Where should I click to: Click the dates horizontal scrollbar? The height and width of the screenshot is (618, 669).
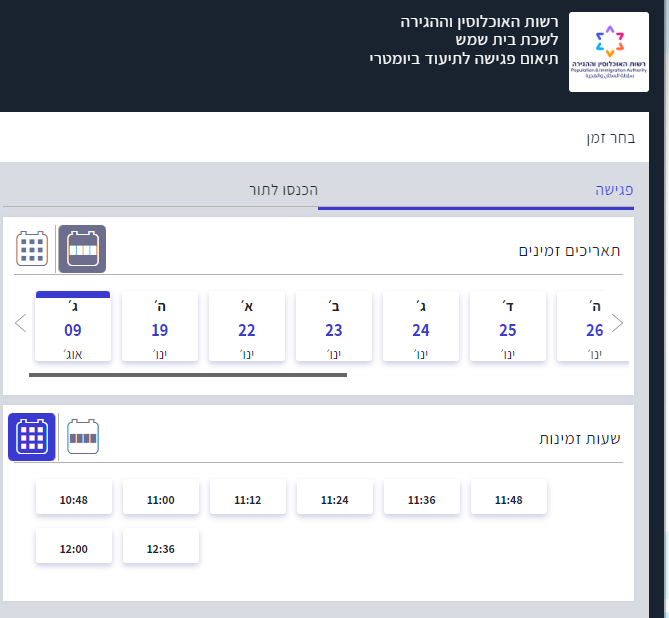click(188, 375)
